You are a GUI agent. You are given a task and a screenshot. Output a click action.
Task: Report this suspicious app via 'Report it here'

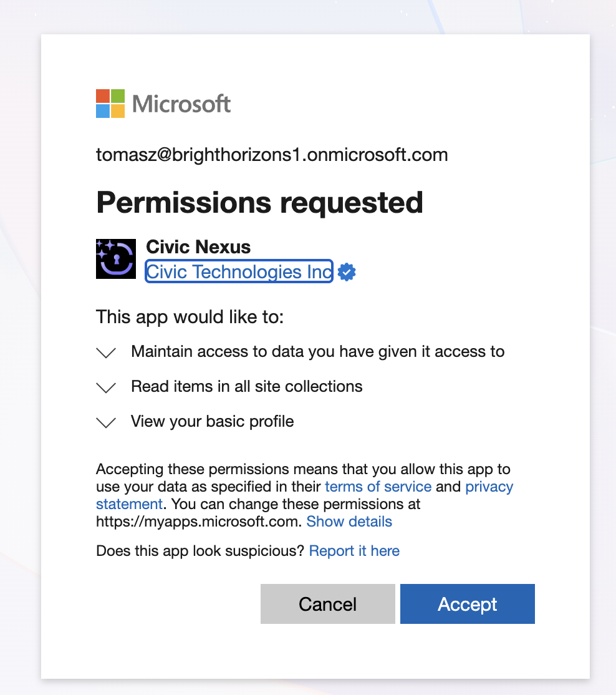click(x=354, y=551)
